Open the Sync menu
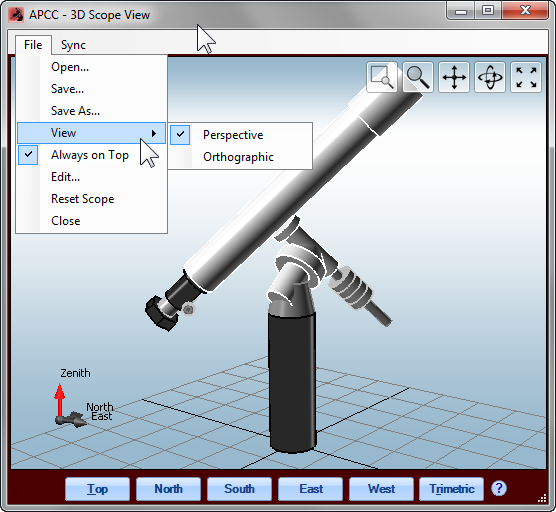 (73, 45)
